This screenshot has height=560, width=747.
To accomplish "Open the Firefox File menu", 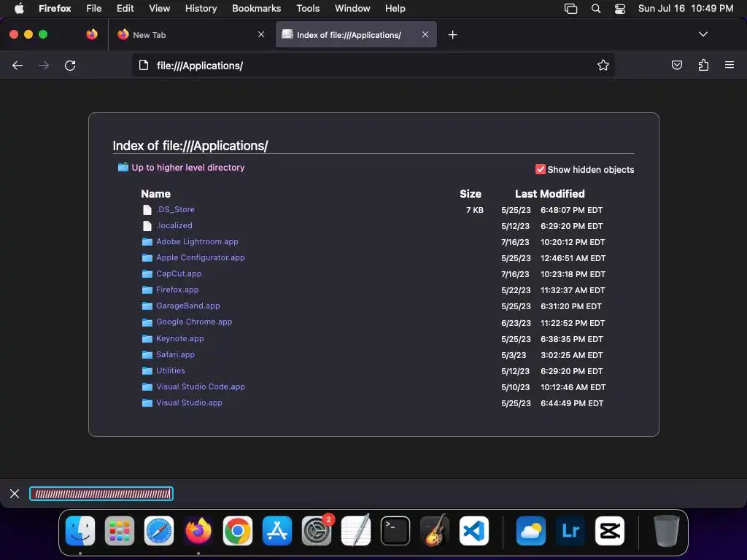I will pos(94,8).
